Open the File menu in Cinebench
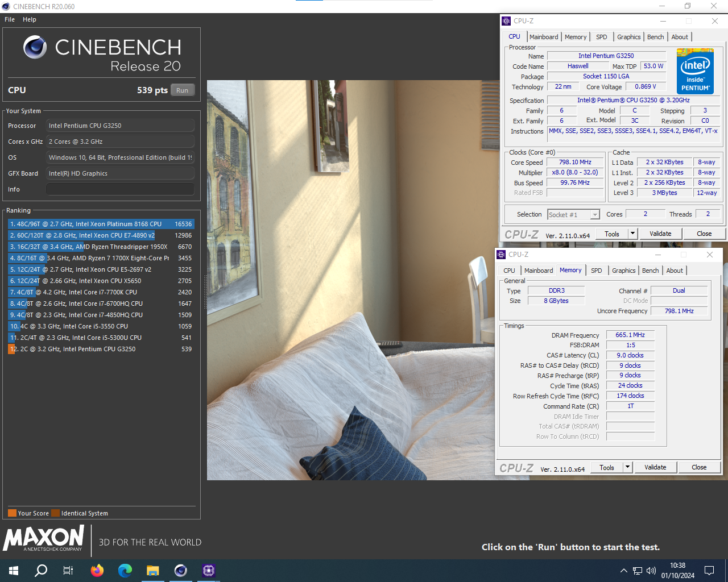The height and width of the screenshot is (582, 728). pos(10,19)
